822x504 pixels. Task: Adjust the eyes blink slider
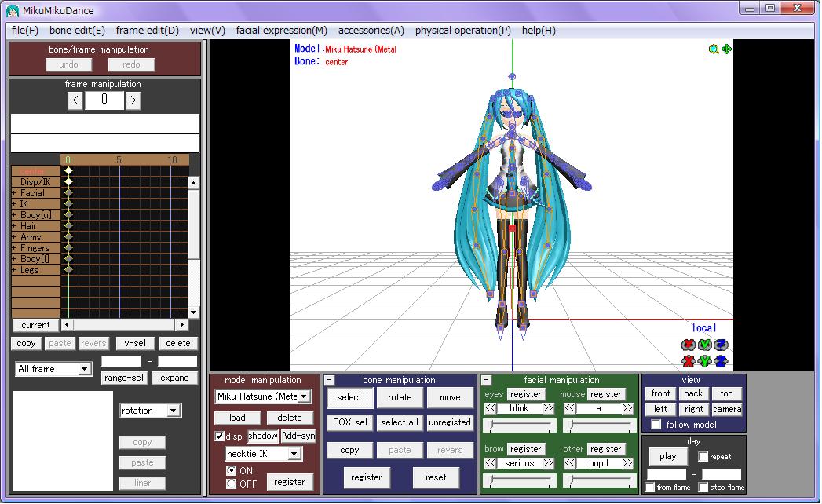[520, 425]
